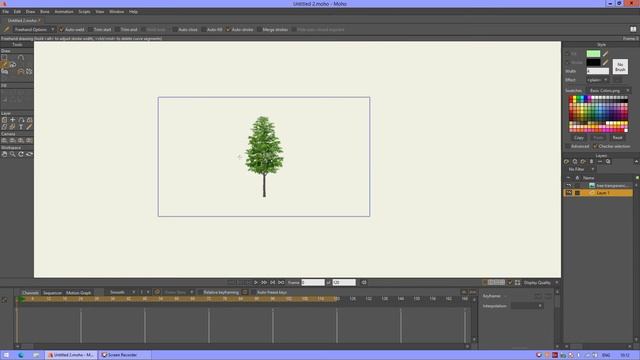Screen dimensions: 640x360
Task: Select the Roll Camera tool
Action: tap(21, 140)
